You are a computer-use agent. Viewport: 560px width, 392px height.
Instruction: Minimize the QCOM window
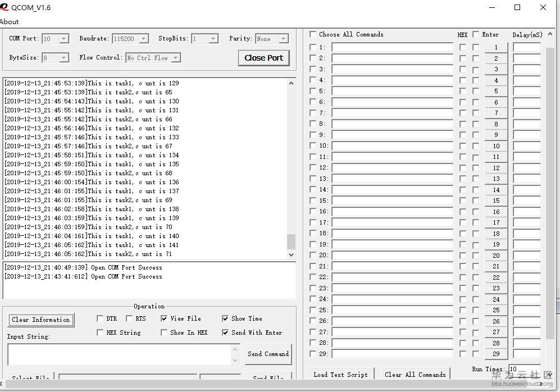tap(492, 7)
